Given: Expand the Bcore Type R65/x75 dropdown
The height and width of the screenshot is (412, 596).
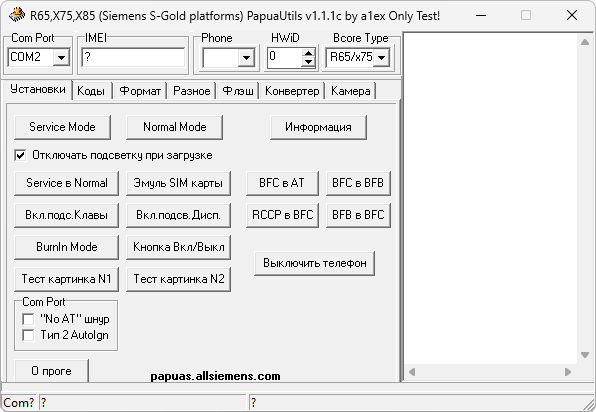Looking at the screenshot, I should (x=381, y=58).
